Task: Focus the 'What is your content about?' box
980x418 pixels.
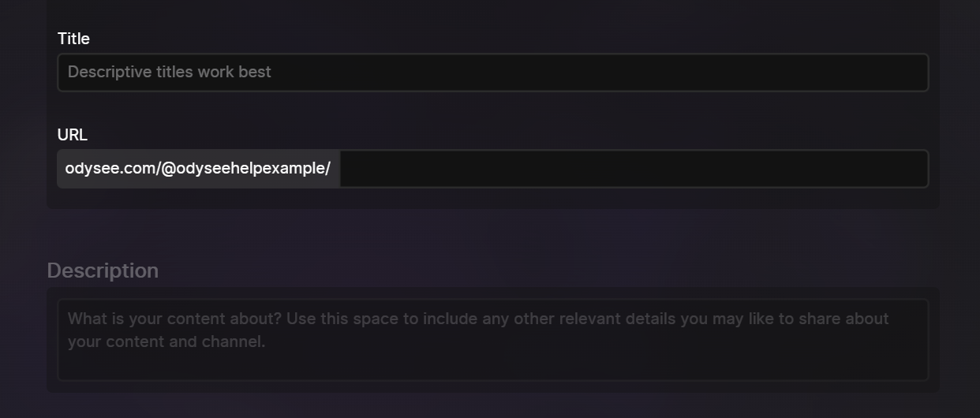Action: tap(493, 340)
